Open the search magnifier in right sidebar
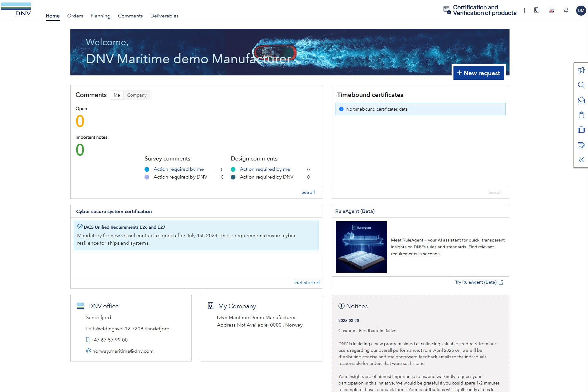 pos(581,85)
